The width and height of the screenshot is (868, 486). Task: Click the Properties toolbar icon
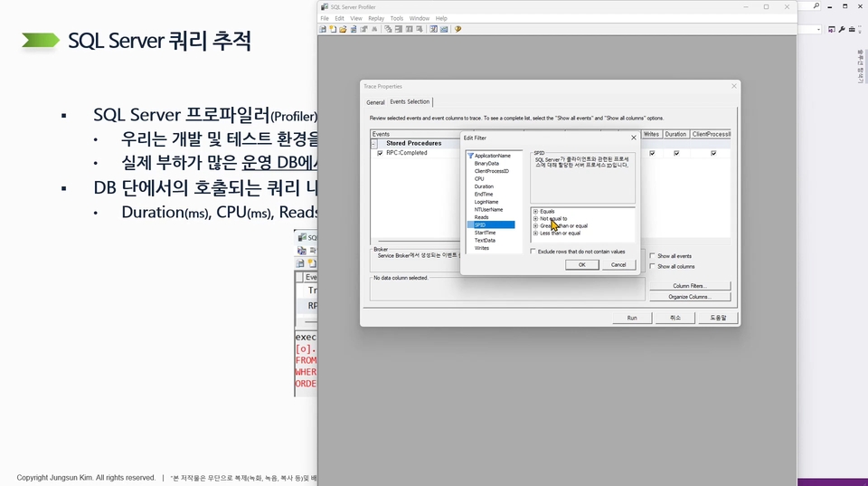click(x=363, y=29)
